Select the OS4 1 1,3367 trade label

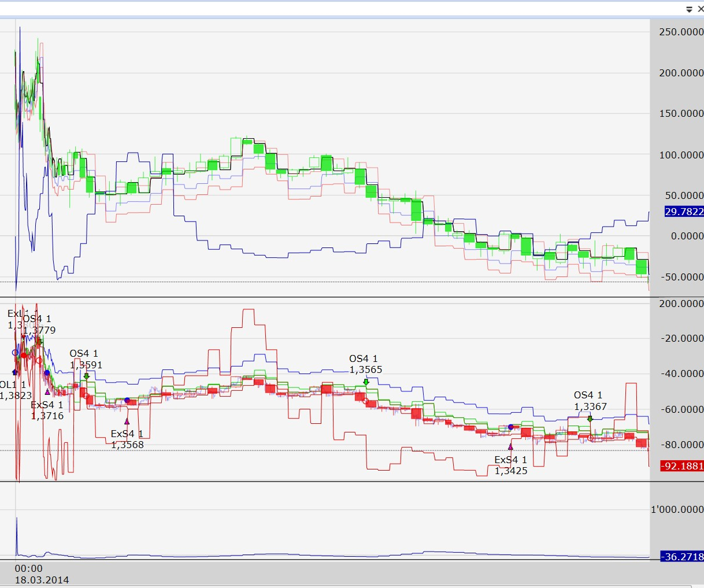tap(590, 401)
